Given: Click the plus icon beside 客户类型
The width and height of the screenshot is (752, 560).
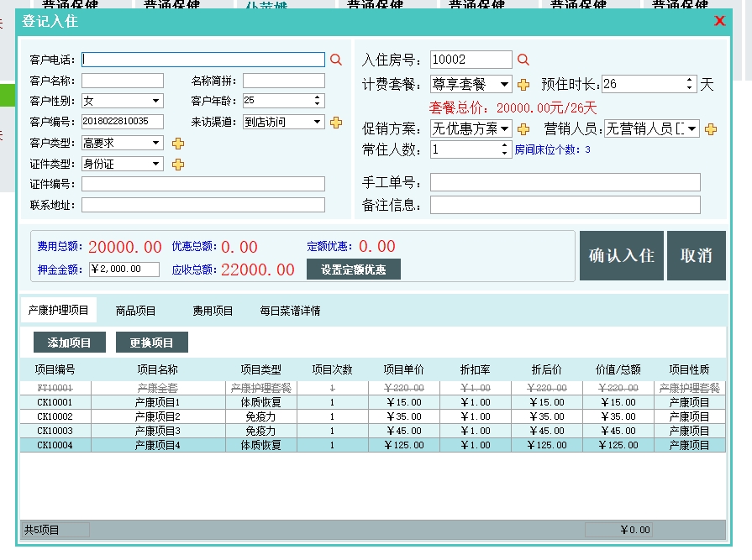Looking at the screenshot, I should click(178, 144).
